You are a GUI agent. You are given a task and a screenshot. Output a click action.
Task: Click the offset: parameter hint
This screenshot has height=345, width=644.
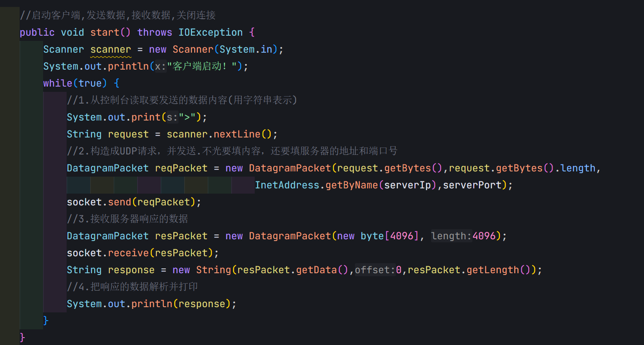pyautogui.click(x=375, y=270)
